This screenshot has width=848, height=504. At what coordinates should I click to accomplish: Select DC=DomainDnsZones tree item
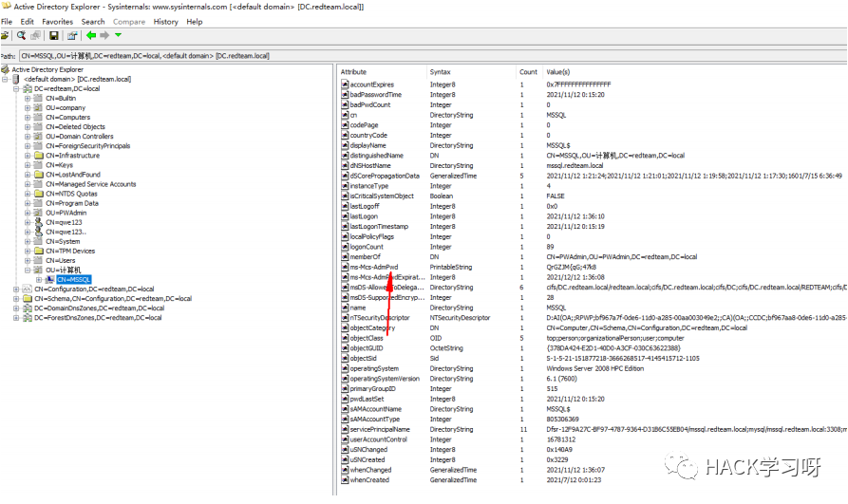100,308
